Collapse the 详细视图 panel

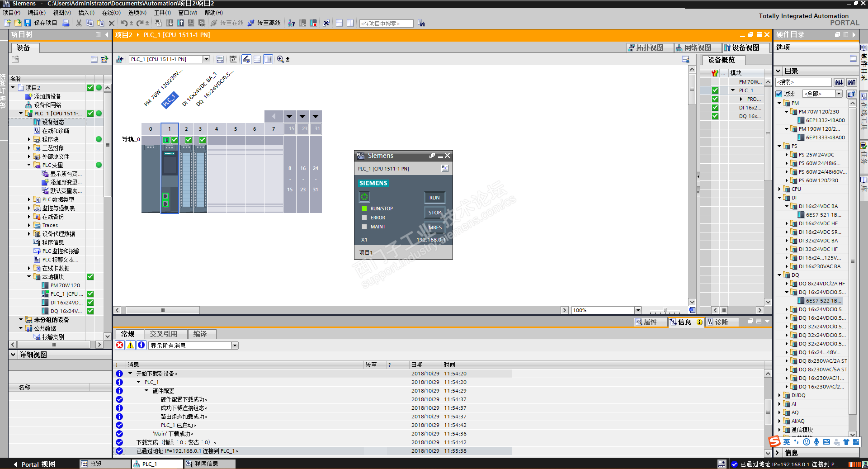(x=14, y=355)
